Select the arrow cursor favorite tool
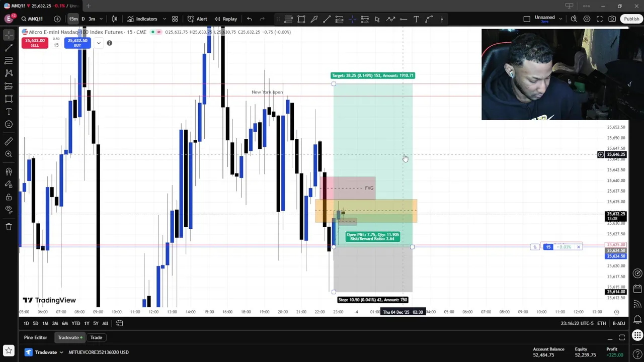The width and height of the screenshot is (644, 362). point(377,19)
